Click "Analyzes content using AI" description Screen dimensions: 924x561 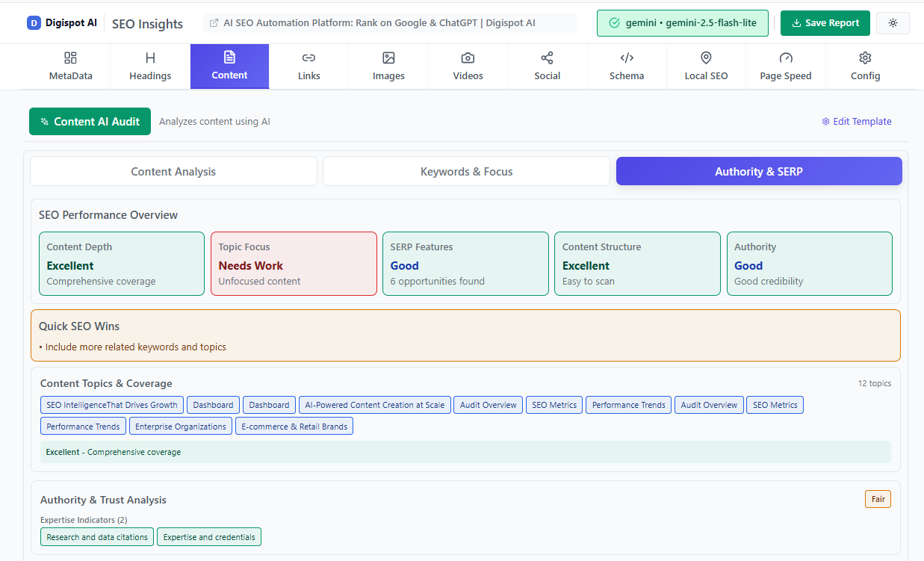point(214,122)
